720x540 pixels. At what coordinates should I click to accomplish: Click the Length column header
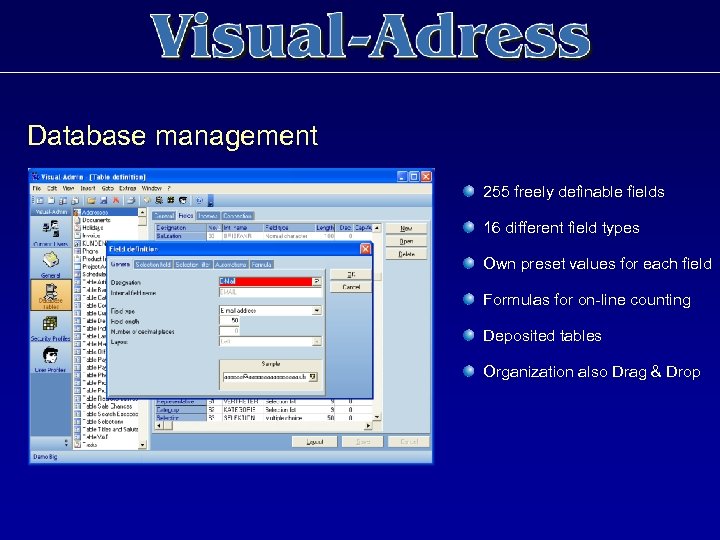325,228
